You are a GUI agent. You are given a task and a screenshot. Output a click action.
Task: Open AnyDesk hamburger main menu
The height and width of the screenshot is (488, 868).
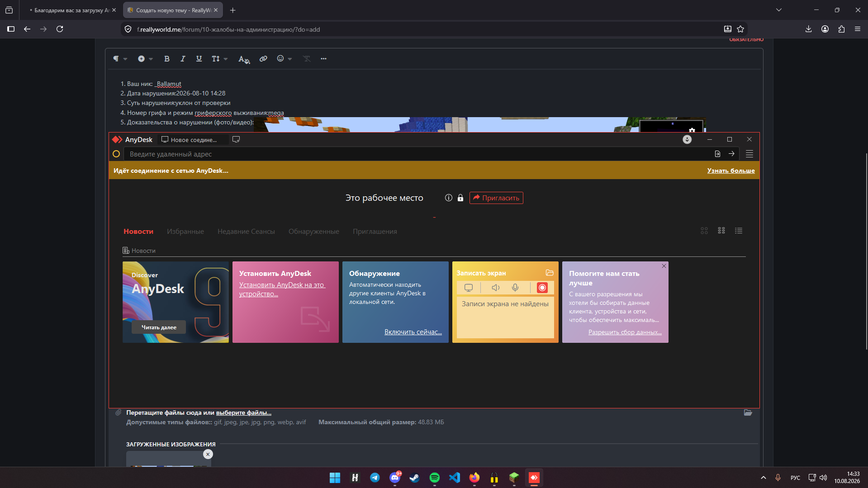(749, 154)
